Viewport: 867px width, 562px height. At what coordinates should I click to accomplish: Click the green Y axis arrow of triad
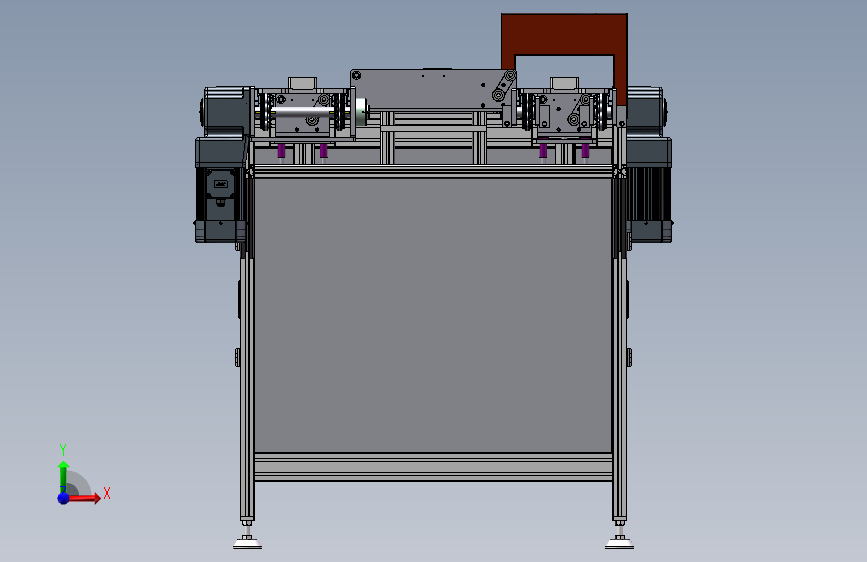[63, 476]
